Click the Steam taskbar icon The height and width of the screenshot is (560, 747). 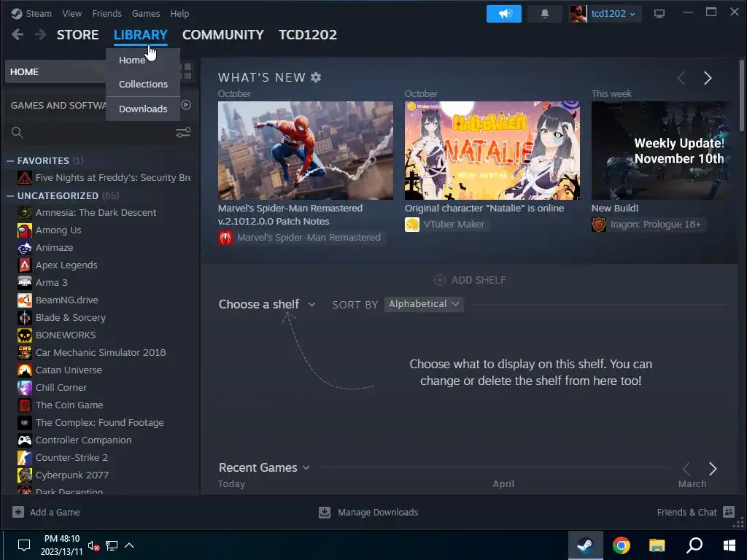pyautogui.click(x=586, y=545)
